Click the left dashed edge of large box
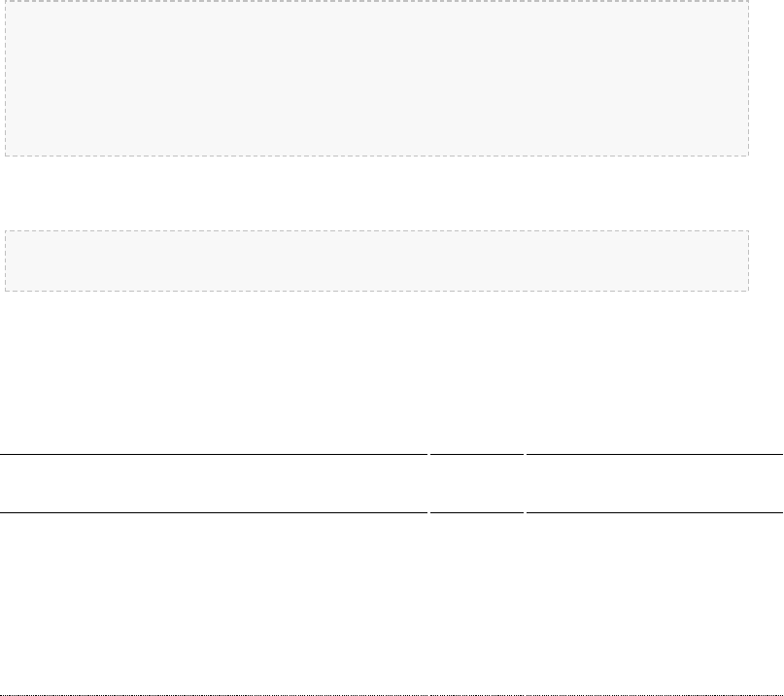The image size is (784, 696). coord(5,78)
